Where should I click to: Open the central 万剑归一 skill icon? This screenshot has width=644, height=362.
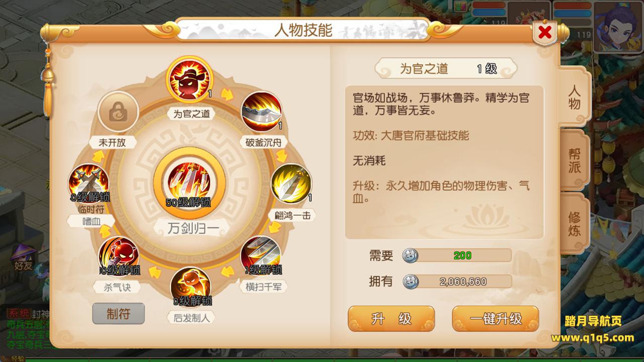point(189,184)
